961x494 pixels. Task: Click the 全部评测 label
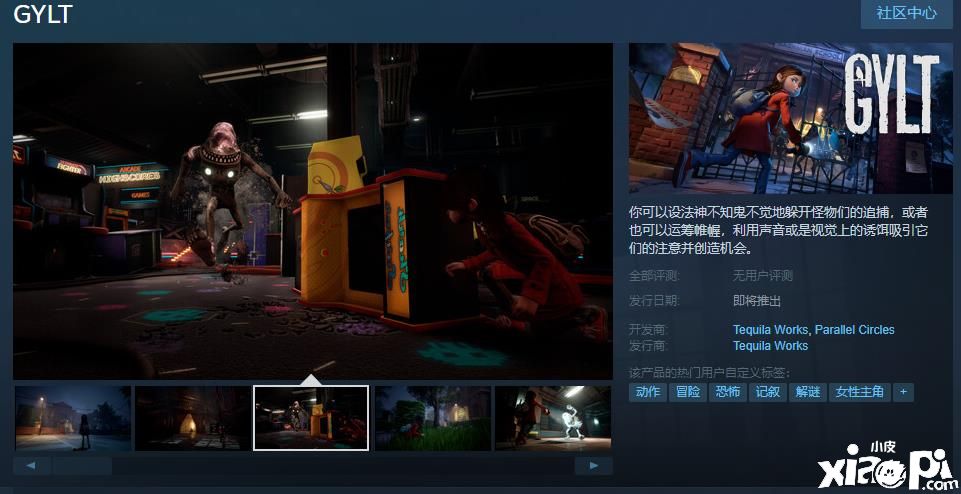[654, 276]
